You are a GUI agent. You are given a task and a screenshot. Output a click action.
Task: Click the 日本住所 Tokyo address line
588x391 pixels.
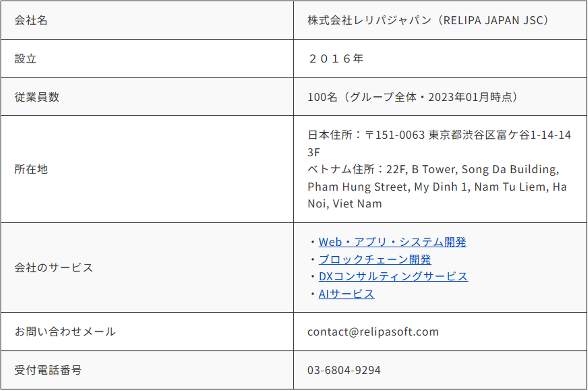(x=439, y=135)
